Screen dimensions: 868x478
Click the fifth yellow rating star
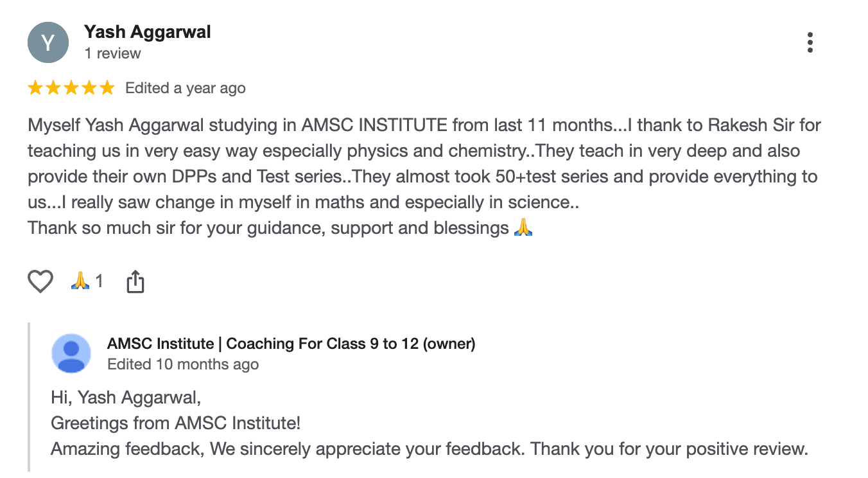pos(107,88)
